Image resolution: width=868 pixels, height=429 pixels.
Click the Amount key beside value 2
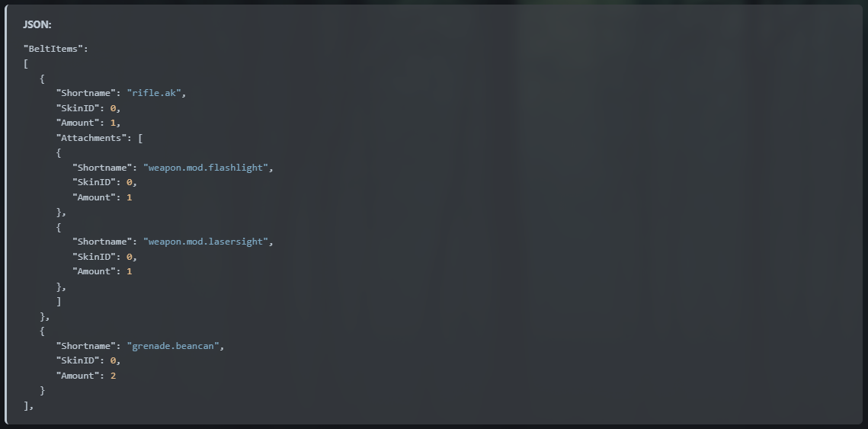pos(77,376)
